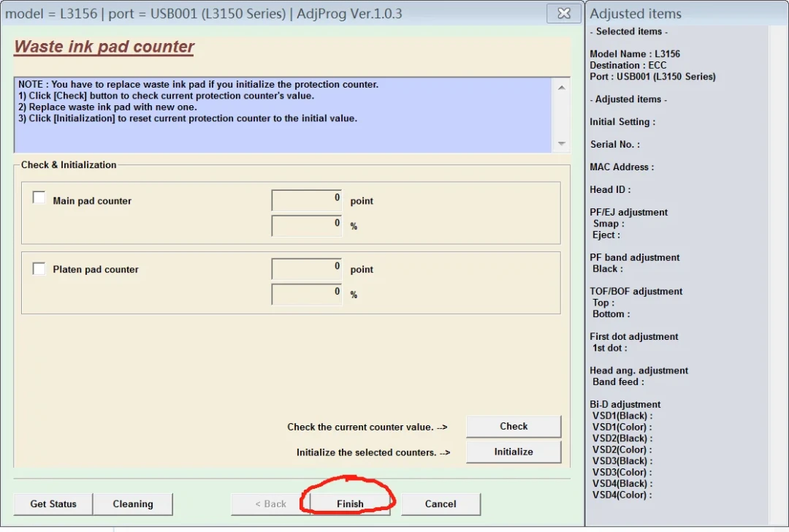The height and width of the screenshot is (532, 789).
Task: Click the 'Waste ink pad counter' heading
Action: pyautogui.click(x=104, y=47)
